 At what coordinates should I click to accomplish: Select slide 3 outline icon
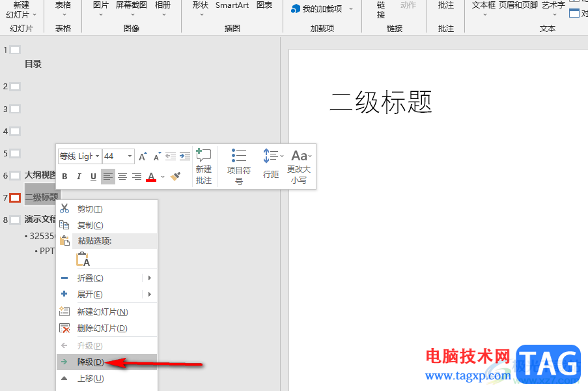pos(15,109)
